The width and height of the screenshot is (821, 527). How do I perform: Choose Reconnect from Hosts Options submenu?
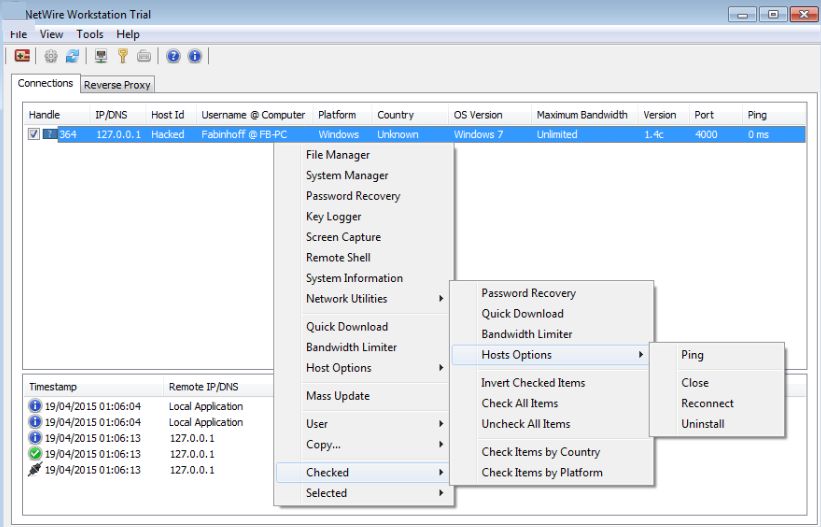point(707,403)
